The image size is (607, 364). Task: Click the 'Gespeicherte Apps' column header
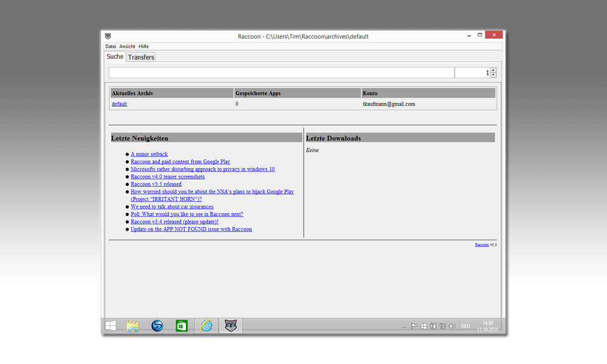click(297, 93)
